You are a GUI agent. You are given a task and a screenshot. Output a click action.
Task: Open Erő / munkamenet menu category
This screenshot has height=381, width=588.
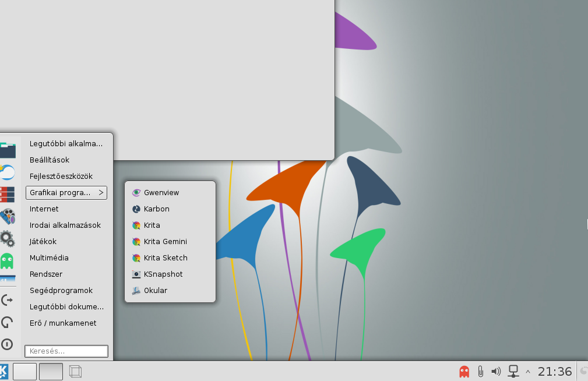coord(66,323)
